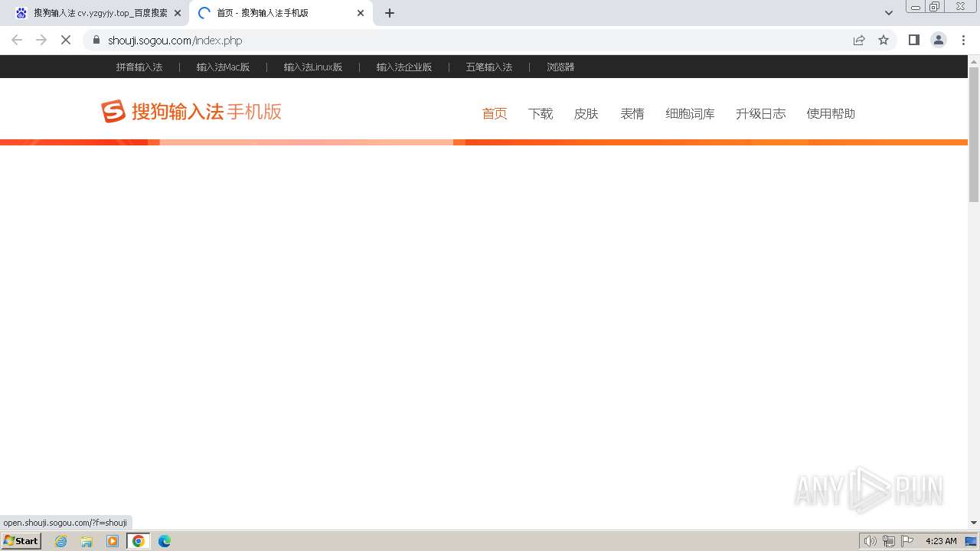The image size is (980, 551).
Task: Click the network tray icon
Action: [x=889, y=541]
